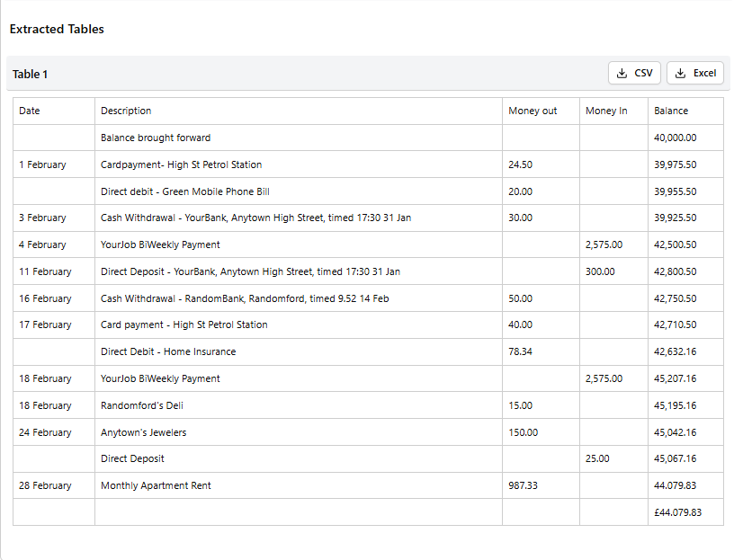Screen dimensions: 734x560
Task: Select the 987.33 money out amount
Action: point(523,485)
